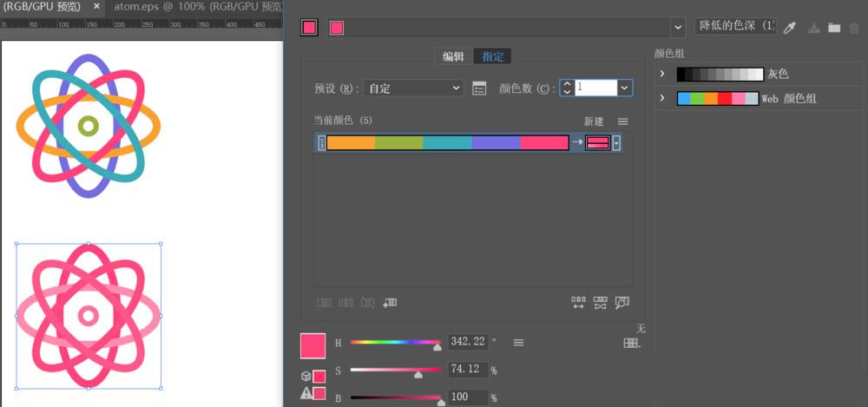Click the H hue slider
Image resolution: width=868 pixels, height=407 pixels.
coord(395,343)
